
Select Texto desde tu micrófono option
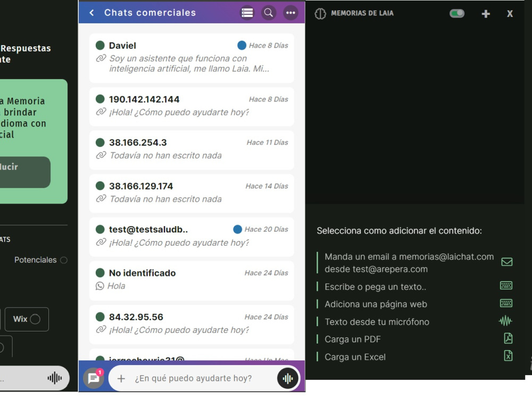pos(377,322)
